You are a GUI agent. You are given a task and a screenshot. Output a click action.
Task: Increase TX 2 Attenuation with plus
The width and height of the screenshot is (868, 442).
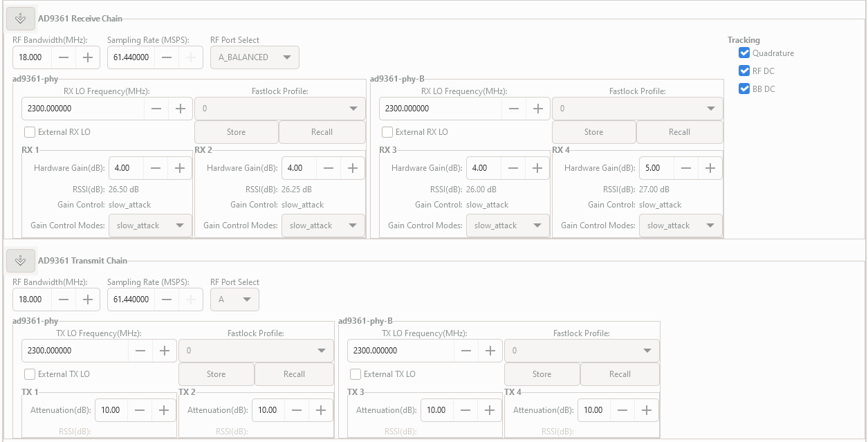tap(321, 410)
